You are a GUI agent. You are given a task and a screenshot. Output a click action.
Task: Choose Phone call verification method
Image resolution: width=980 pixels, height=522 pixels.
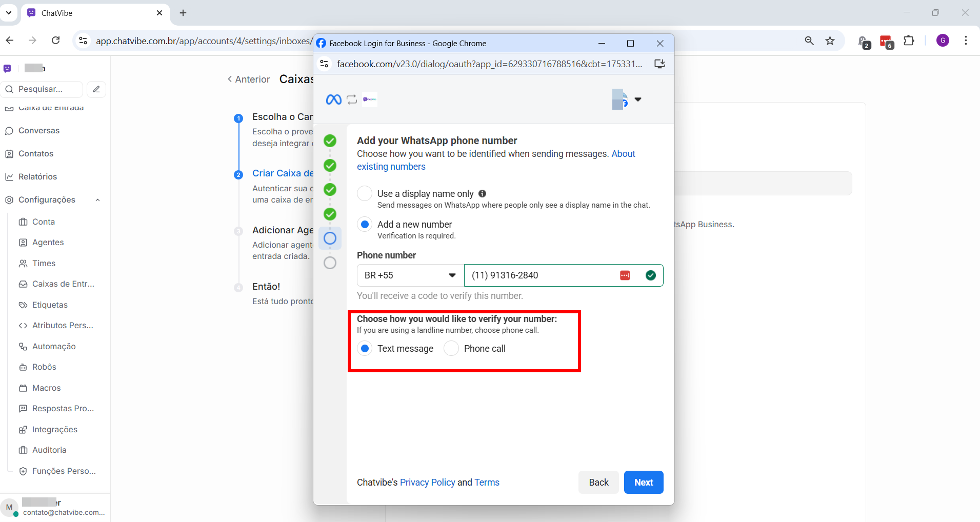tap(451, 349)
